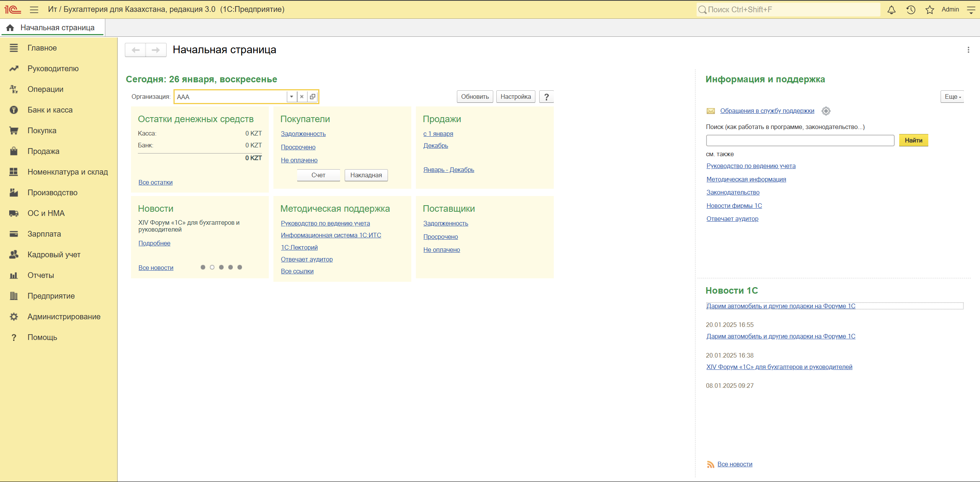Open service settings menu next to Admin

[971, 10]
